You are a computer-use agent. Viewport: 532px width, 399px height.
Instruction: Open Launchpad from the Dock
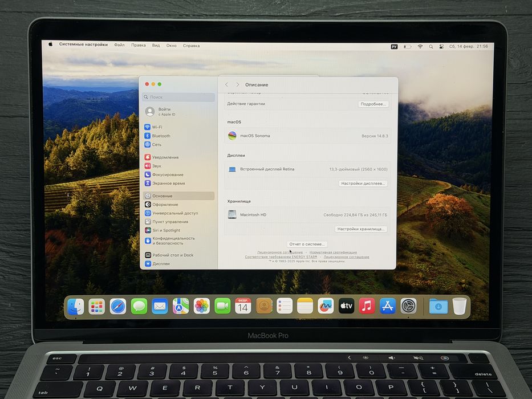tap(97, 307)
